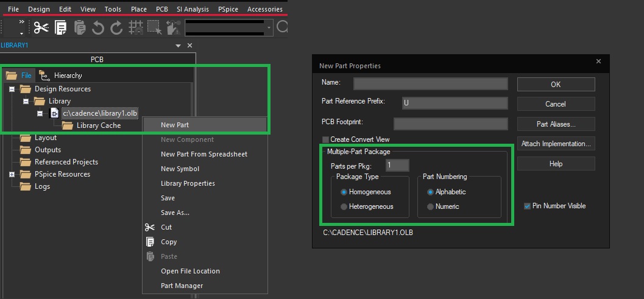
Task: Open the Part Aliases dialog button
Action: pyautogui.click(x=556, y=124)
